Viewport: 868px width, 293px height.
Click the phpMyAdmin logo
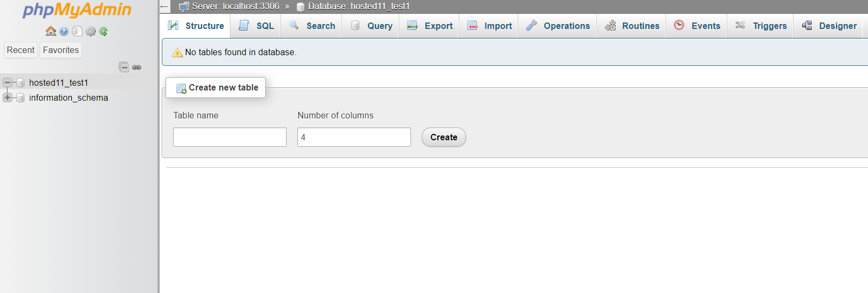77,10
